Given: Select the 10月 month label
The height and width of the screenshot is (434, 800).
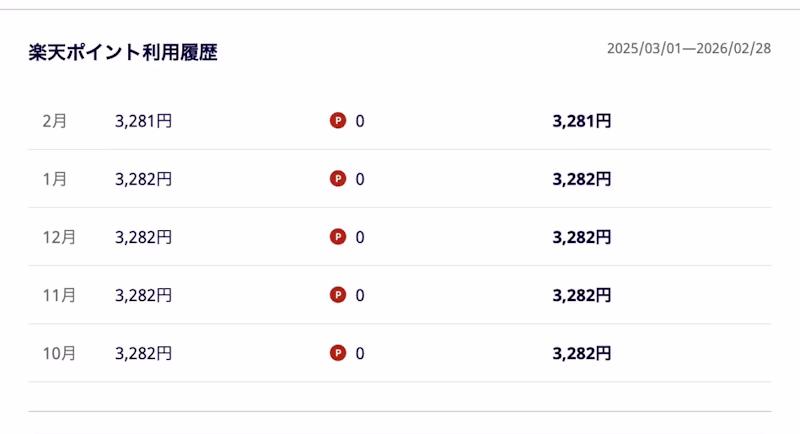Looking at the screenshot, I should click(x=59, y=353).
